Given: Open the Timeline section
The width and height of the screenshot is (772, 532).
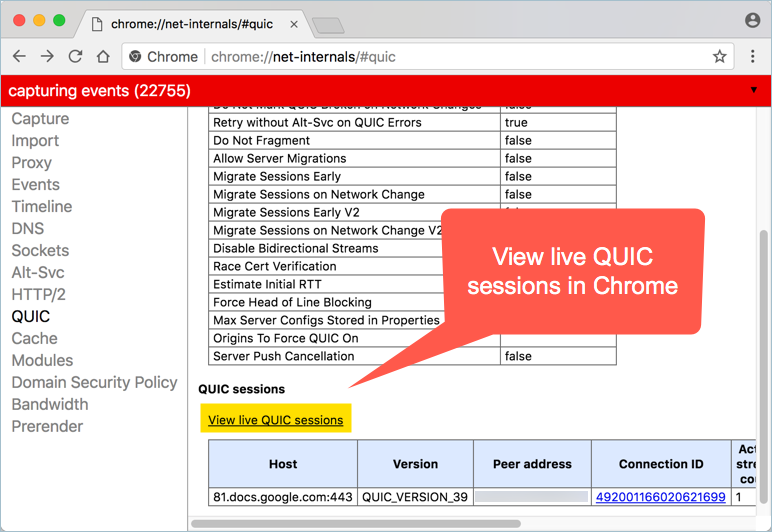Looking at the screenshot, I should [42, 207].
